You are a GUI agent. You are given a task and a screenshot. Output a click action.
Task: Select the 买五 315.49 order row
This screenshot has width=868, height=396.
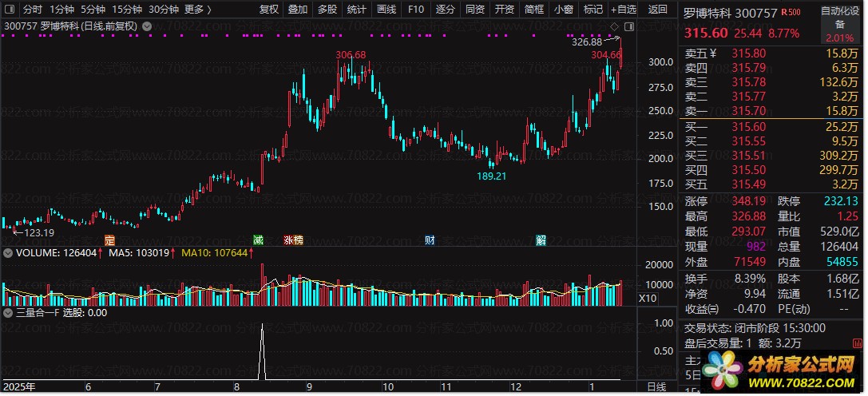[771, 184]
